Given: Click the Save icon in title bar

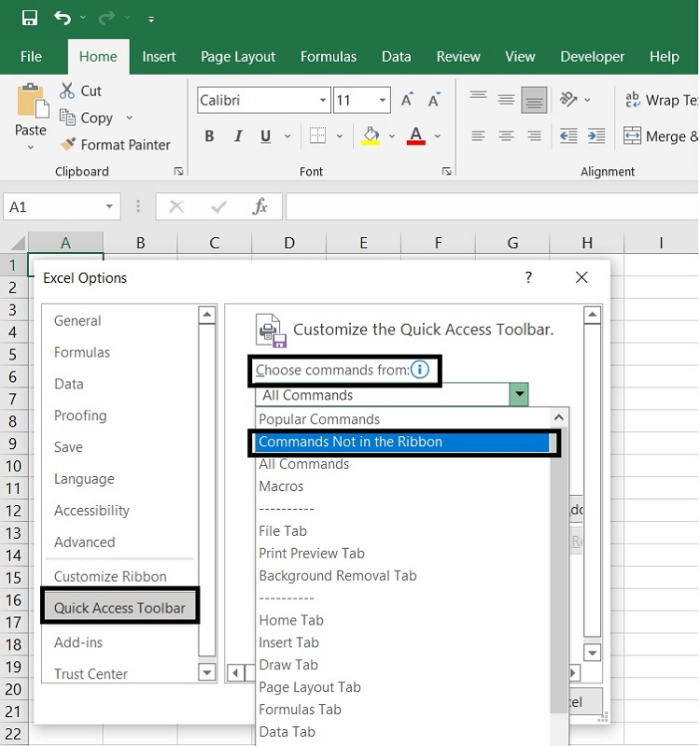Looking at the screenshot, I should pyautogui.click(x=29, y=18).
